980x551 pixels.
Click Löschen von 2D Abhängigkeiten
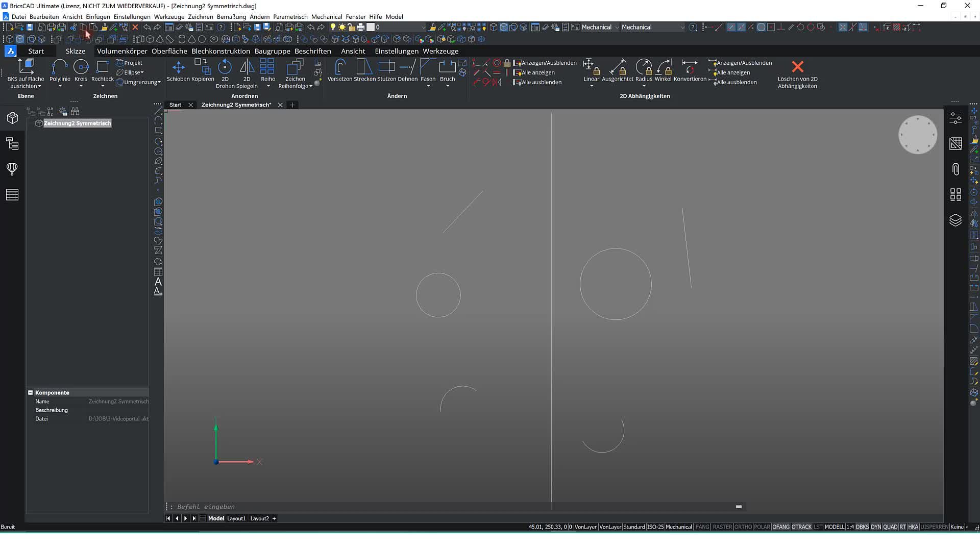click(x=797, y=74)
